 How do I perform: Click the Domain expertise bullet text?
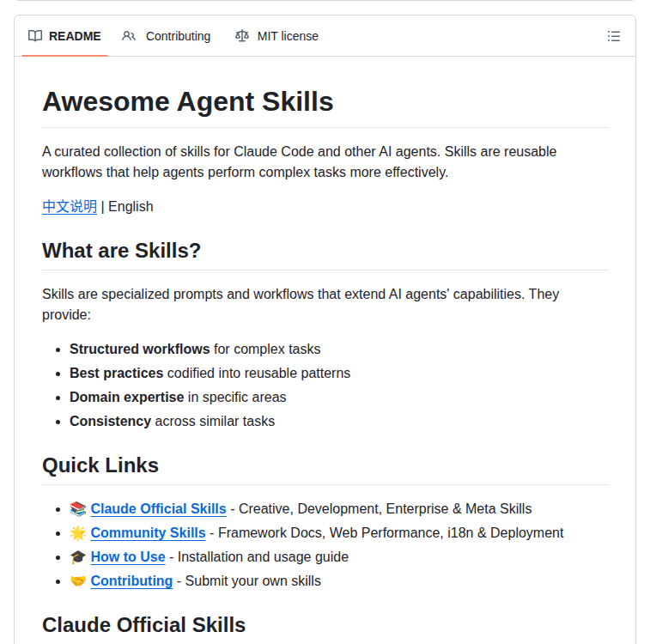(x=178, y=397)
